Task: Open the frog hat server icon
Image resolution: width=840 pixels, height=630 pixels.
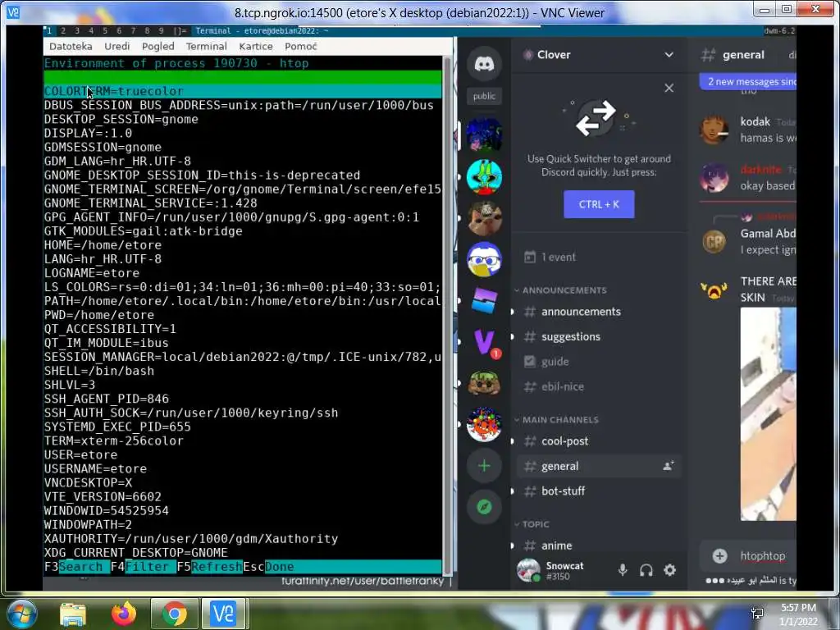Action: (484, 383)
